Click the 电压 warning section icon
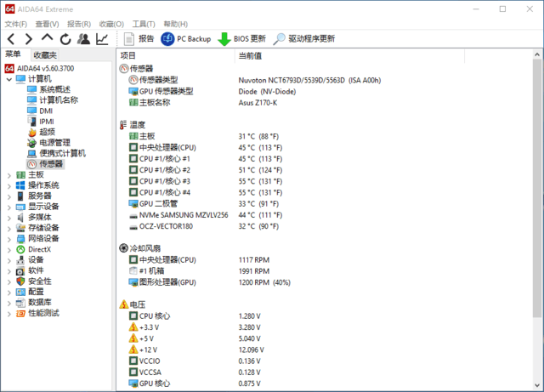544x392 pixels. pos(124,304)
